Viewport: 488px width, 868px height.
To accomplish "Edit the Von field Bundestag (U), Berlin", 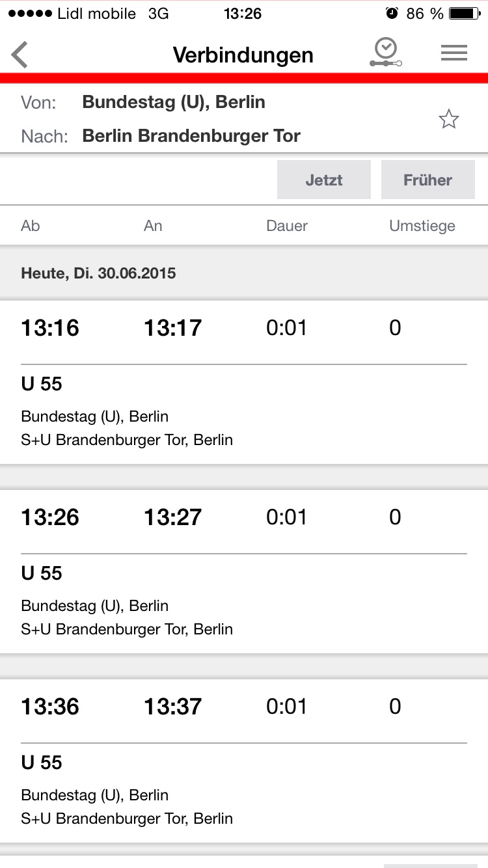I will tap(174, 102).
